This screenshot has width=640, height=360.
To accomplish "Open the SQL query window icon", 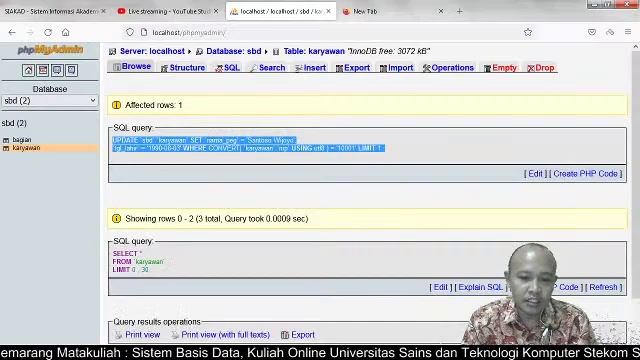I will [x=43, y=70].
